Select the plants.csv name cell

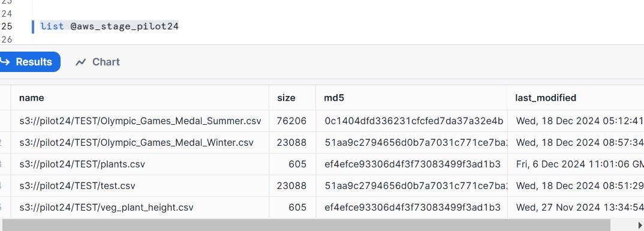point(140,164)
